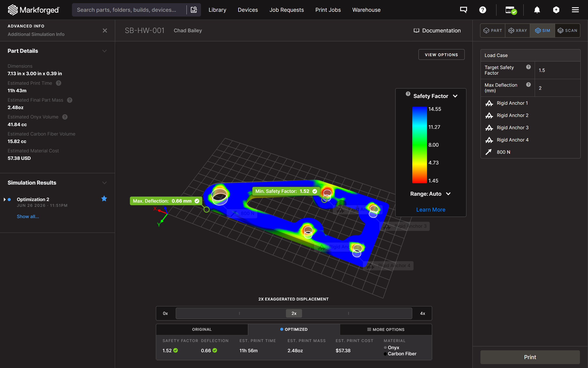Click the search parts input field
The image size is (588, 368).
tap(129, 10)
